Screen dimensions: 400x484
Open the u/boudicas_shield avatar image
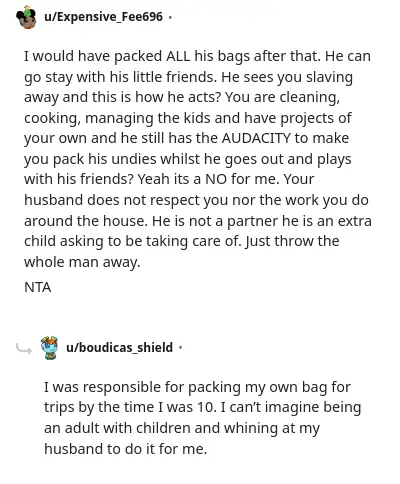(49, 348)
